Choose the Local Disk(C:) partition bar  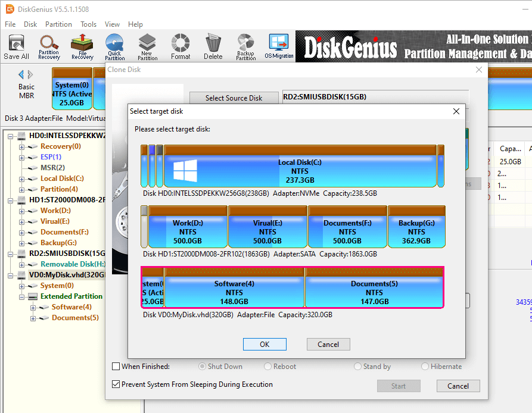[x=299, y=171]
